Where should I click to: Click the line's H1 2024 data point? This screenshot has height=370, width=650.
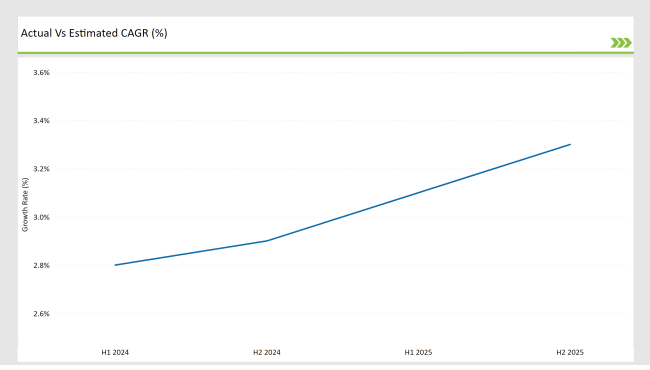[115, 265]
